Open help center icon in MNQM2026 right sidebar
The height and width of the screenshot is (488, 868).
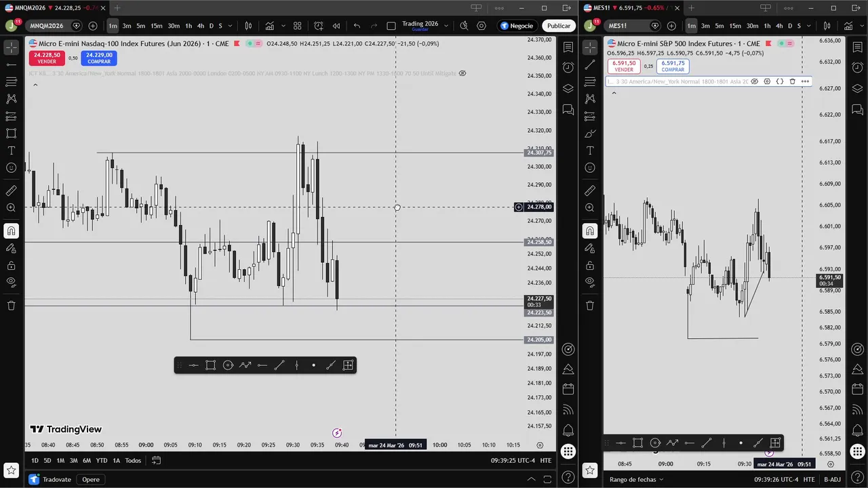568,476
